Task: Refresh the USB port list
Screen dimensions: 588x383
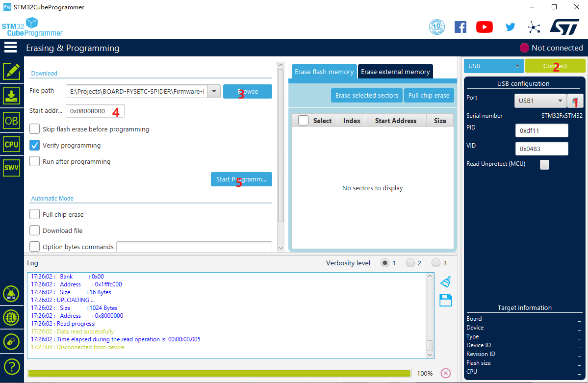Action: tap(575, 101)
